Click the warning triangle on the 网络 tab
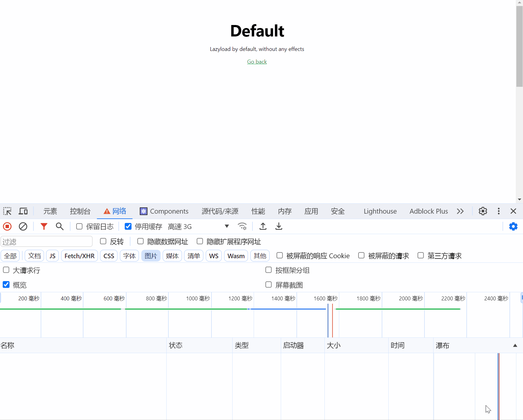The width and height of the screenshot is (523, 420). pyautogui.click(x=107, y=212)
